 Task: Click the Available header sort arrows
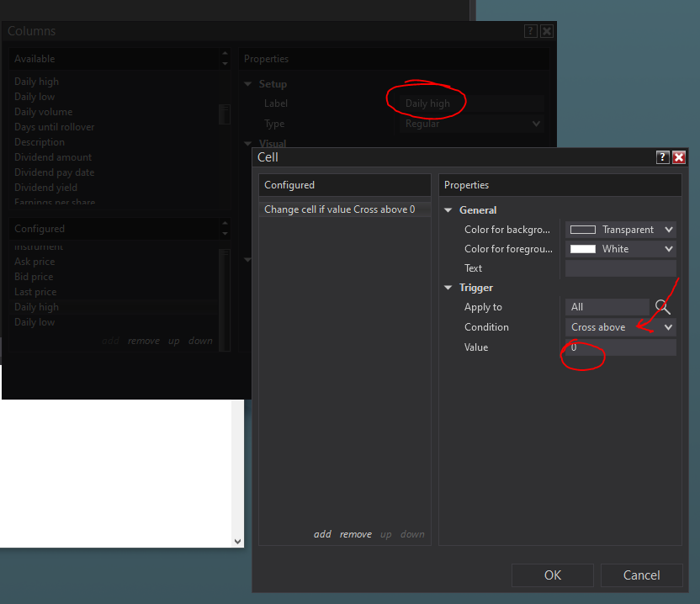[x=225, y=59]
